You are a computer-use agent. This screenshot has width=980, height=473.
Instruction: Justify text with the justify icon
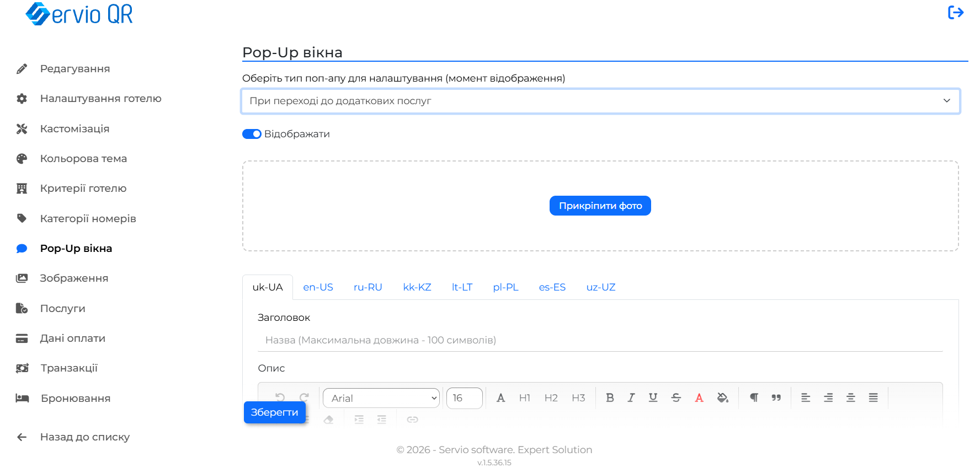[x=874, y=397]
